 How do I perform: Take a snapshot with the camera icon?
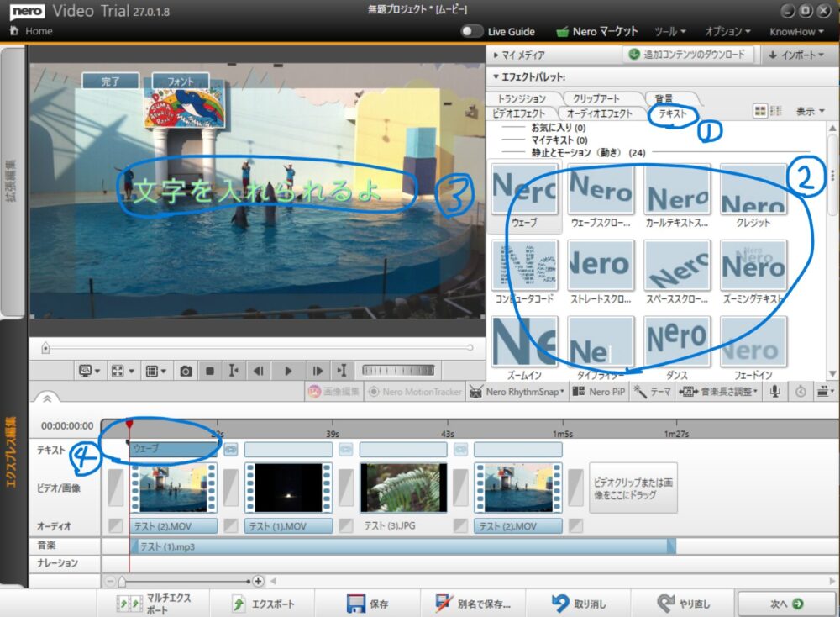[186, 371]
